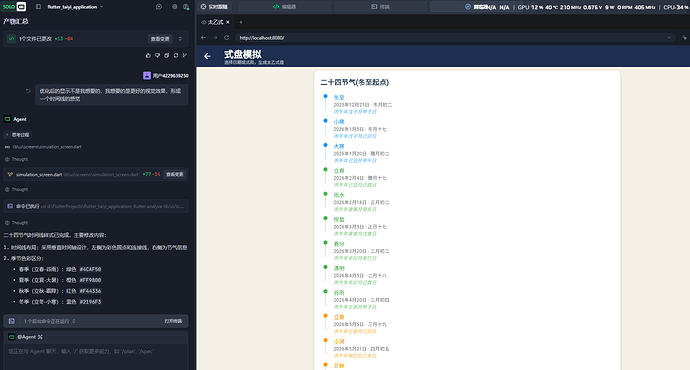Click the notification icon with green dot
690x370 pixels.
click(186, 7)
